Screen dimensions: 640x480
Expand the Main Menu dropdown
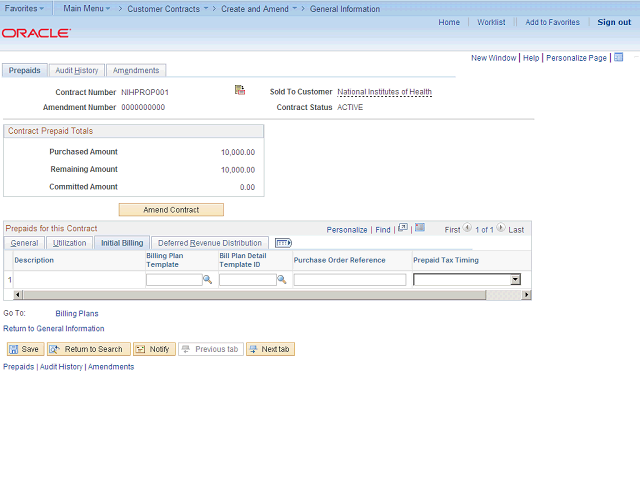click(x=87, y=9)
